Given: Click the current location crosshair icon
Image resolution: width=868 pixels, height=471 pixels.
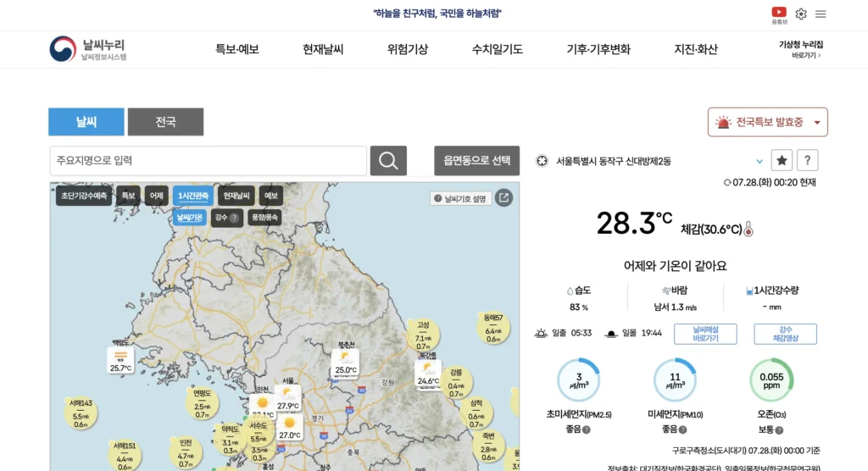Looking at the screenshot, I should (542, 161).
